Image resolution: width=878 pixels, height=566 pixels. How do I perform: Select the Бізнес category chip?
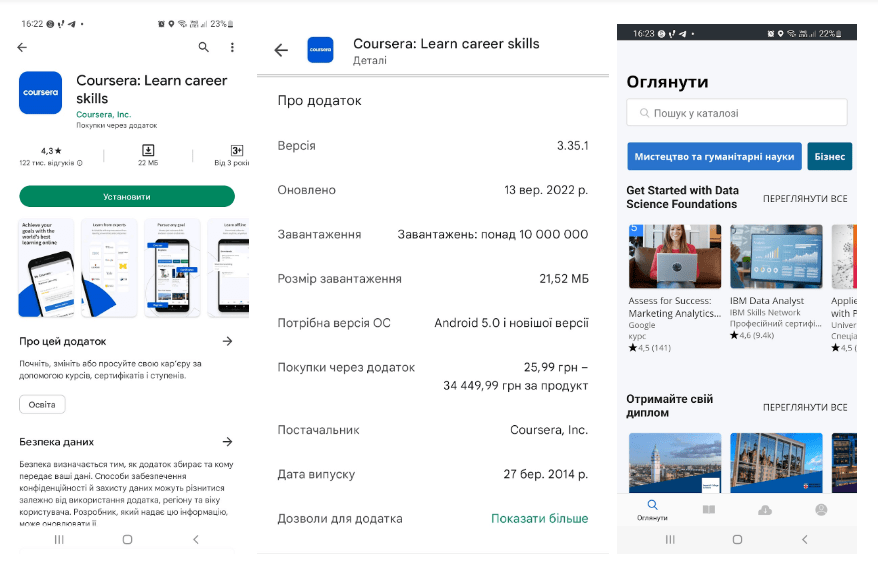coord(830,157)
